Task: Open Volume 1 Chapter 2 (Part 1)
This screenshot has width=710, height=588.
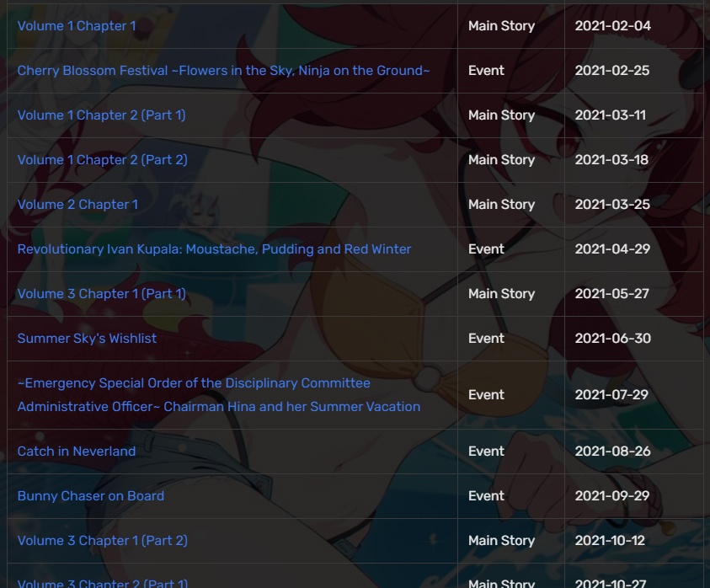Action: point(101,115)
